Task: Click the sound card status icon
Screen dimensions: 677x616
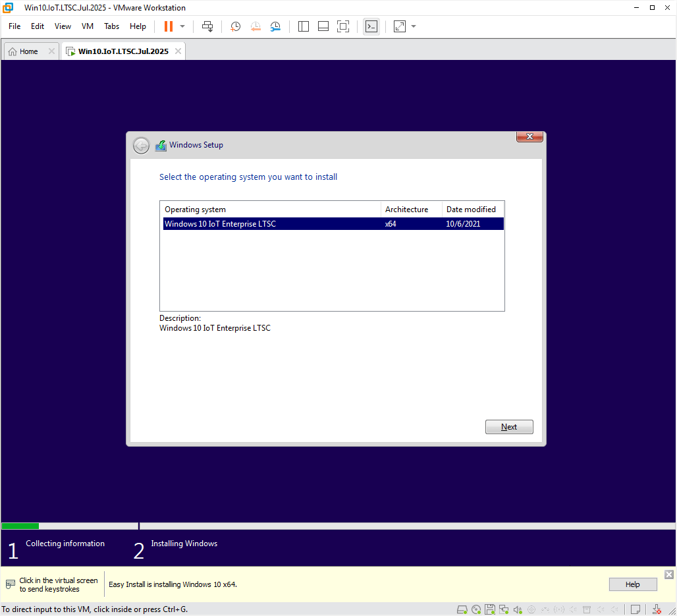Action: click(x=518, y=609)
